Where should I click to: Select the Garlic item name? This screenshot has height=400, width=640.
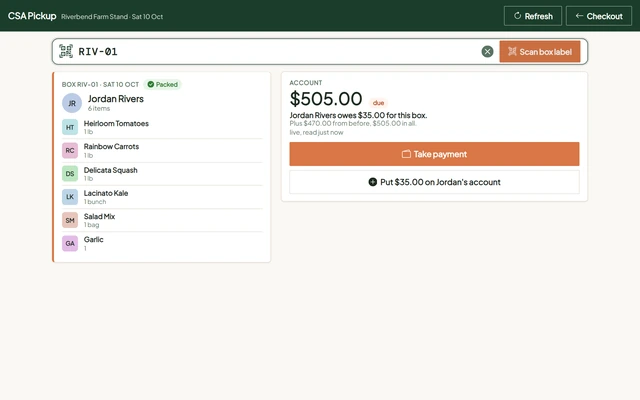click(93, 240)
